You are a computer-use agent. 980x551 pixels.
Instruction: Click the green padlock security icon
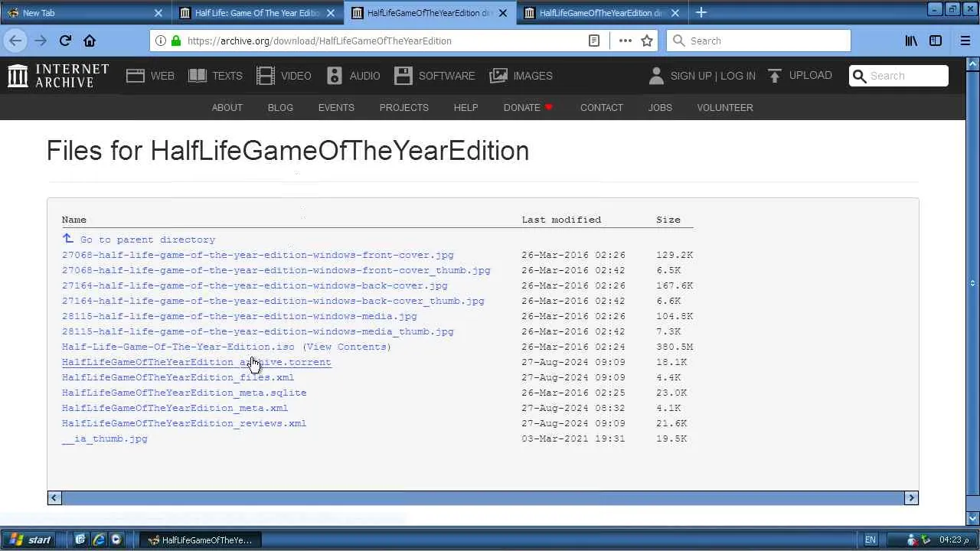[x=175, y=41]
